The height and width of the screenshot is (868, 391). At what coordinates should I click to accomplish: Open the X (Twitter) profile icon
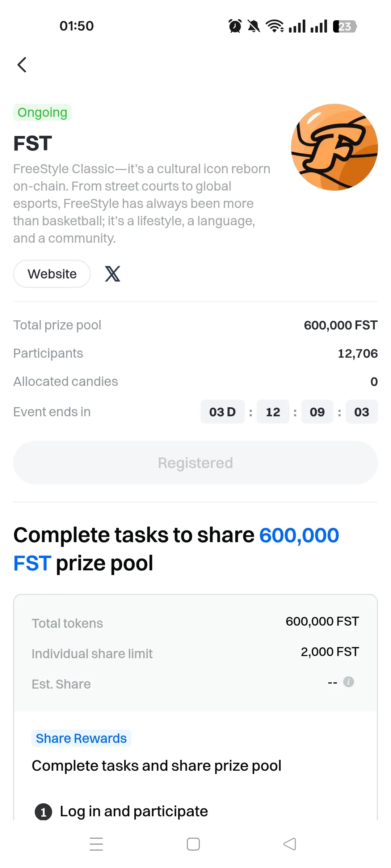[113, 274]
